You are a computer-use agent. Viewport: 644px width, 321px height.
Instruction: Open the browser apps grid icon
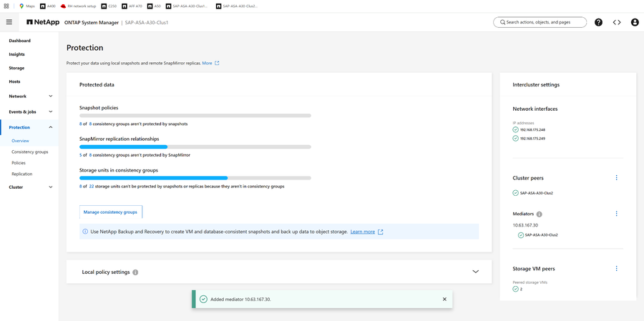pos(6,6)
